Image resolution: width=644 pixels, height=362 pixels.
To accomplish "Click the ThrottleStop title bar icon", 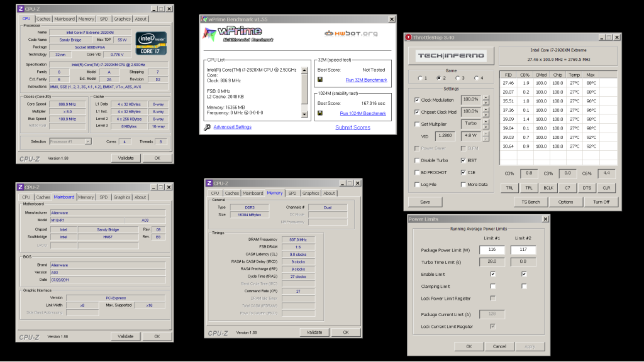I will 408,37.
